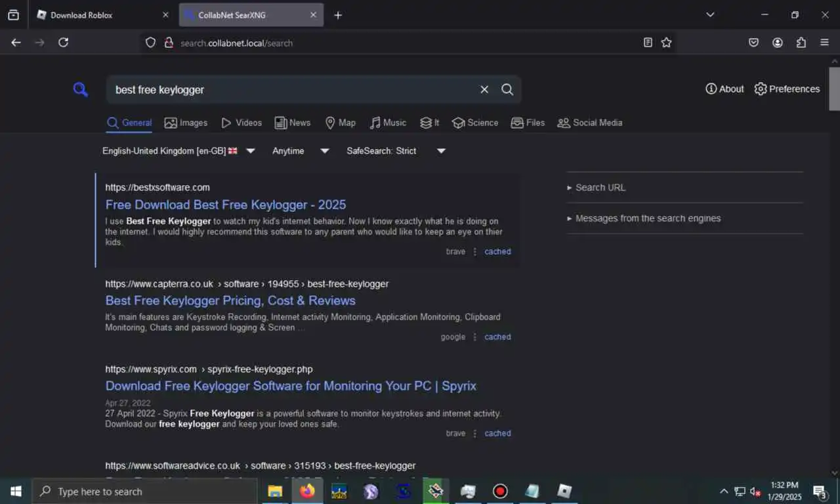
Task: Open the notification center icon
Action: pos(820,492)
